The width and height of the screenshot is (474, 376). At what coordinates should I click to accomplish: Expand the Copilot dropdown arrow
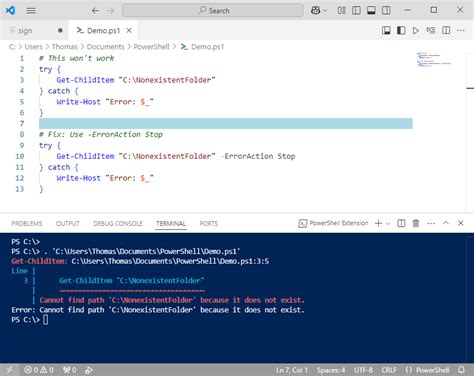coord(325,11)
